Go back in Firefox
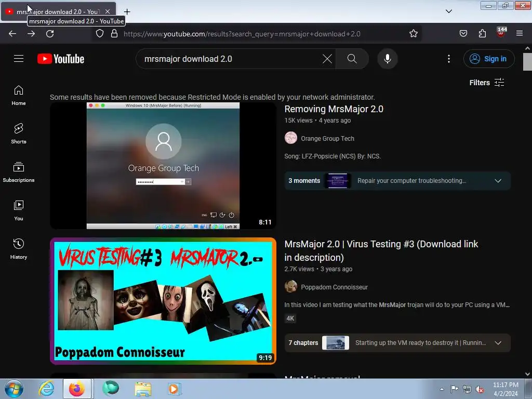Viewport: 532px width, 399px height. pos(12,34)
